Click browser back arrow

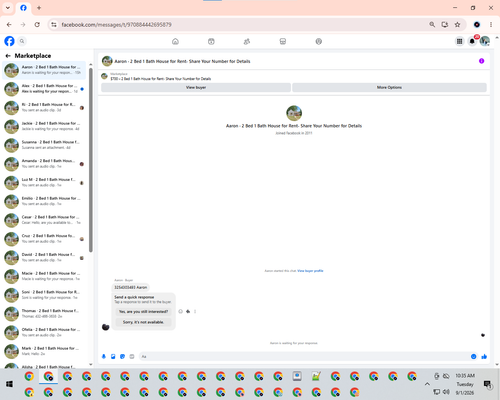pyautogui.click(x=9, y=25)
